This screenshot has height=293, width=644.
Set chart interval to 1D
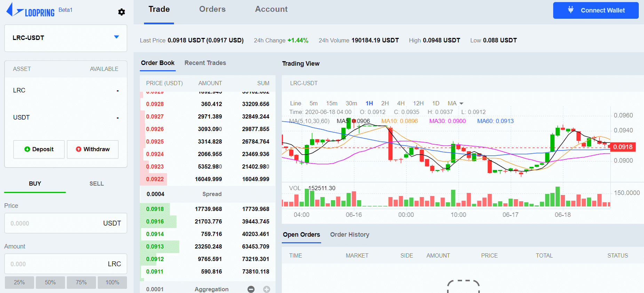436,103
